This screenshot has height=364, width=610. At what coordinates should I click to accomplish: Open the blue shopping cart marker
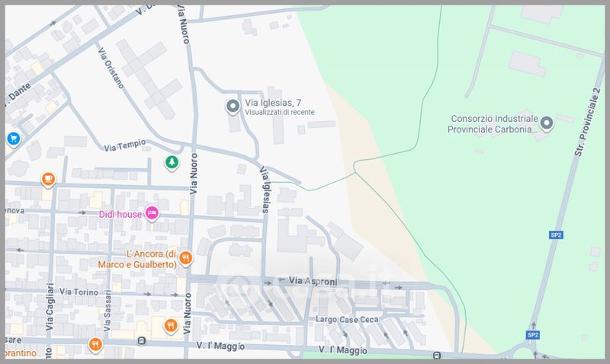[13, 138]
